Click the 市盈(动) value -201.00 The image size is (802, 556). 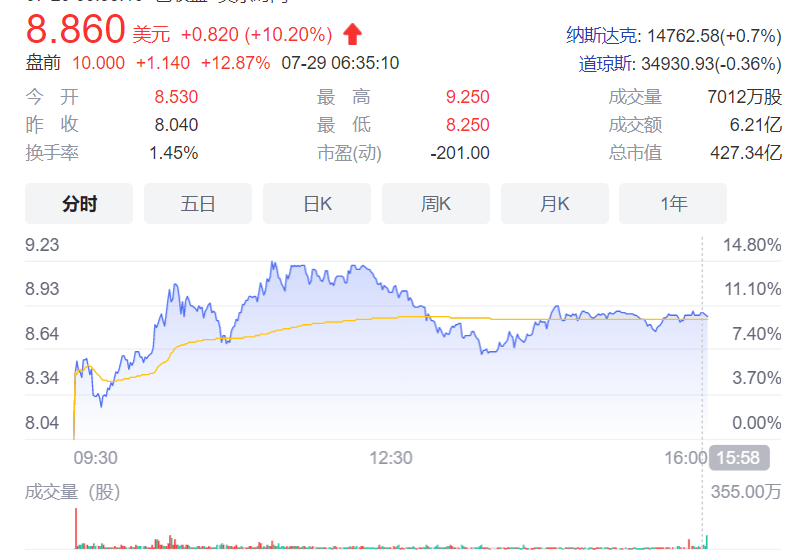tap(460, 153)
